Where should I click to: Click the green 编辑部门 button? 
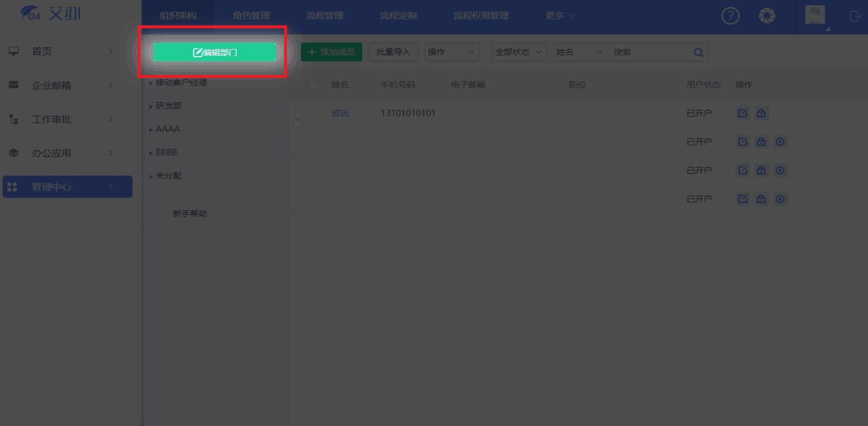tap(214, 53)
